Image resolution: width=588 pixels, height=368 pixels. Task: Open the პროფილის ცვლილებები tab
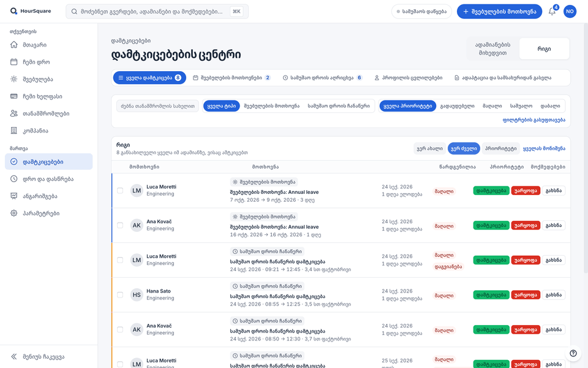(409, 78)
